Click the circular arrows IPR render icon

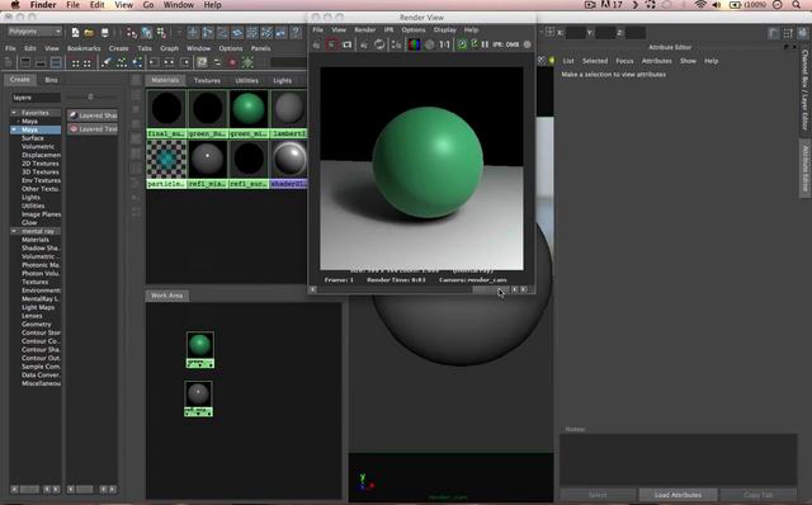[x=379, y=45]
